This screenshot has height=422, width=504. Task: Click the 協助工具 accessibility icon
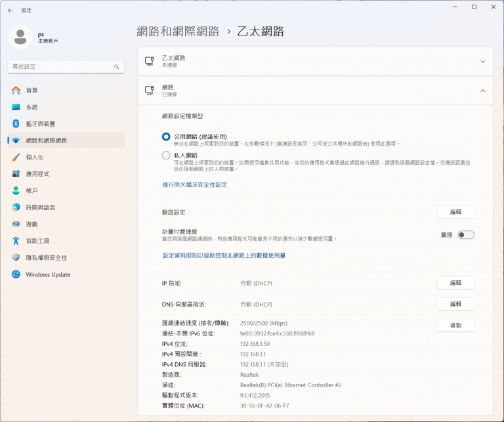pyautogui.click(x=16, y=241)
